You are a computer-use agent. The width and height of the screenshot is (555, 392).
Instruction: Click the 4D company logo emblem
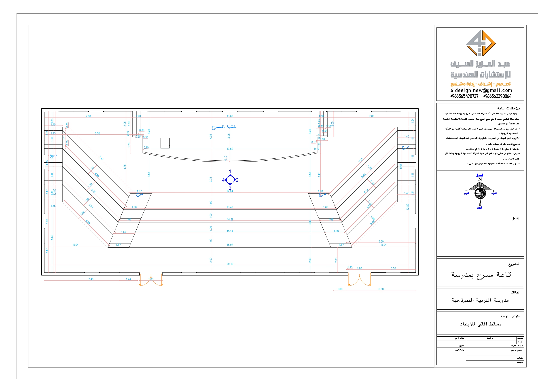(x=481, y=43)
